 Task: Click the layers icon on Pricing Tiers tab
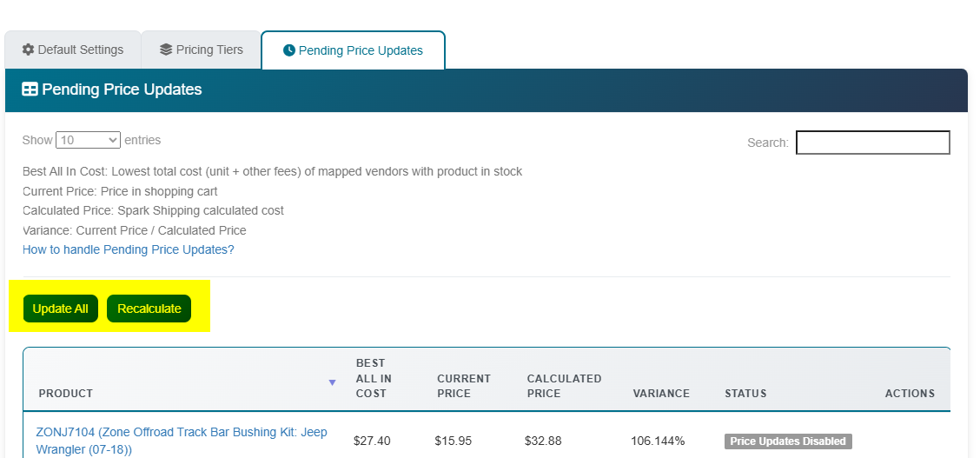pos(166,50)
